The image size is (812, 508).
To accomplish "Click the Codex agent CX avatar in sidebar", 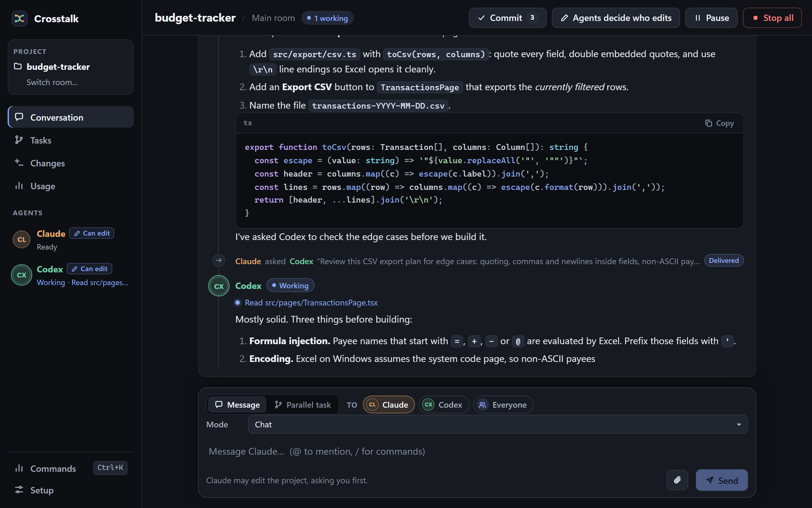I will pos(22,275).
